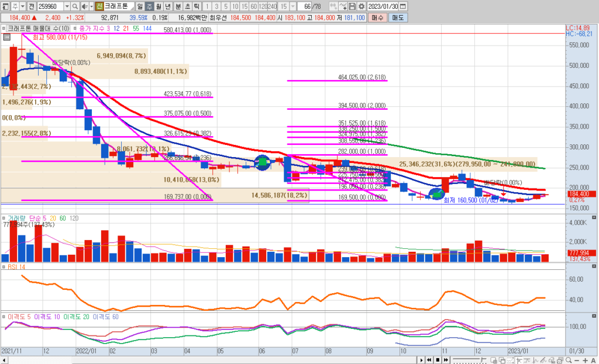The width and height of the screenshot is (599, 364).
Task: Toggle monthly (월) chart period
Action: point(159,6)
